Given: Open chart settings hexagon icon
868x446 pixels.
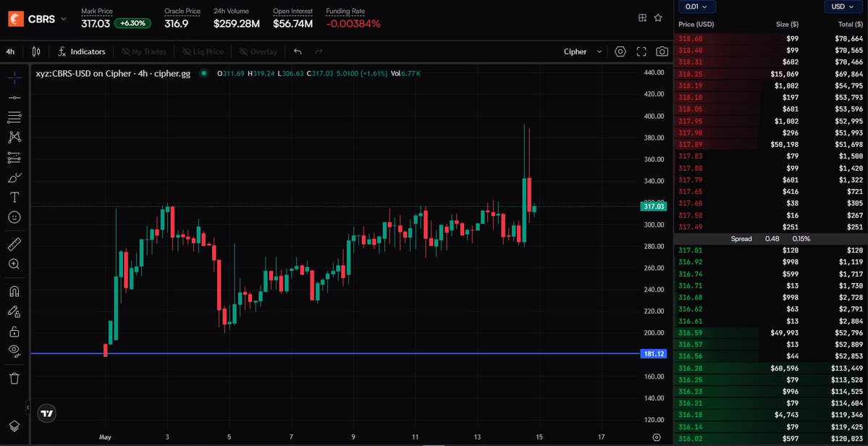Looking at the screenshot, I should pos(620,51).
